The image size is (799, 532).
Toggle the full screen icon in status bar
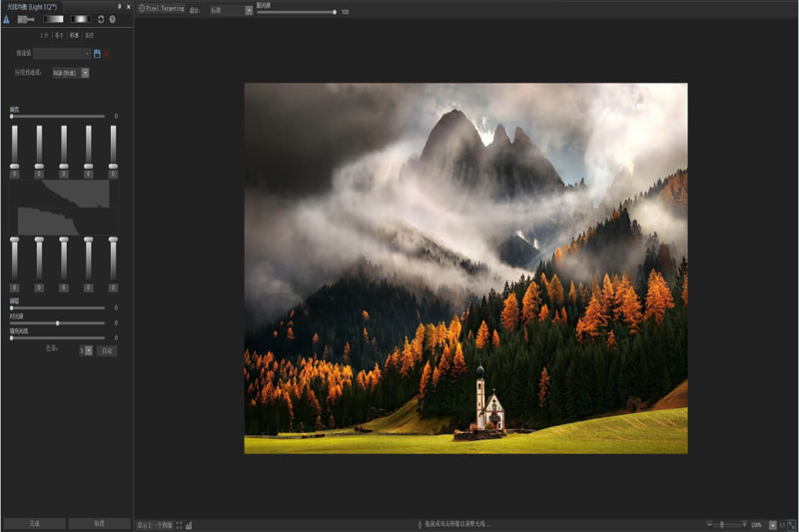coord(179,525)
